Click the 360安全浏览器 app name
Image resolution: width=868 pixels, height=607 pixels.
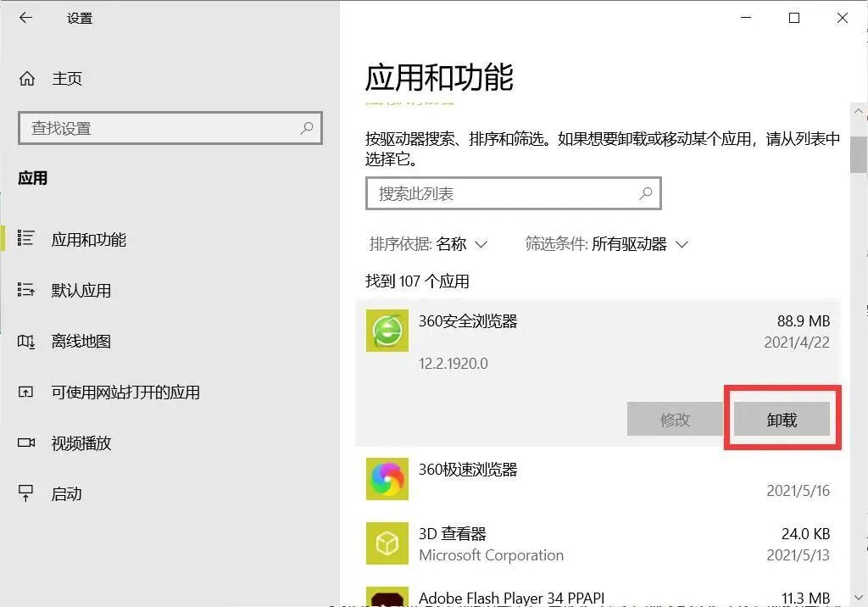point(468,320)
